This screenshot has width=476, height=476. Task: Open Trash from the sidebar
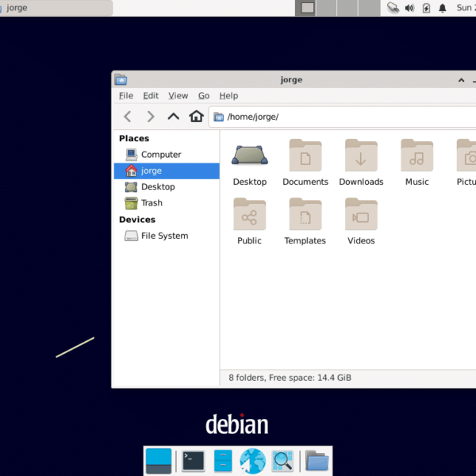(167, 203)
